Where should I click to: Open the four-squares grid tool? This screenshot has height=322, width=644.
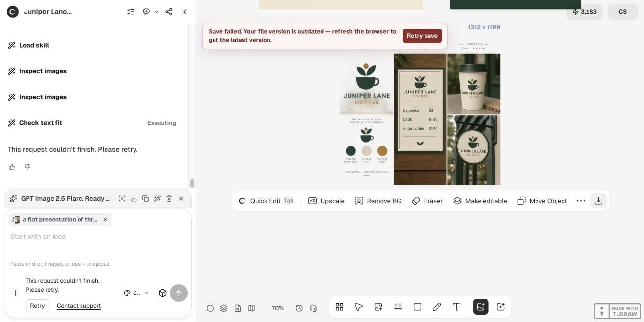coord(339,307)
